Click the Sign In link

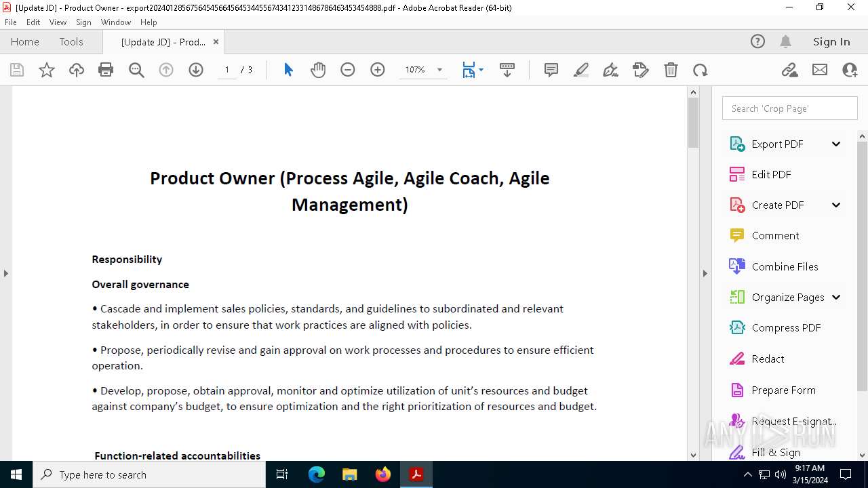click(831, 41)
